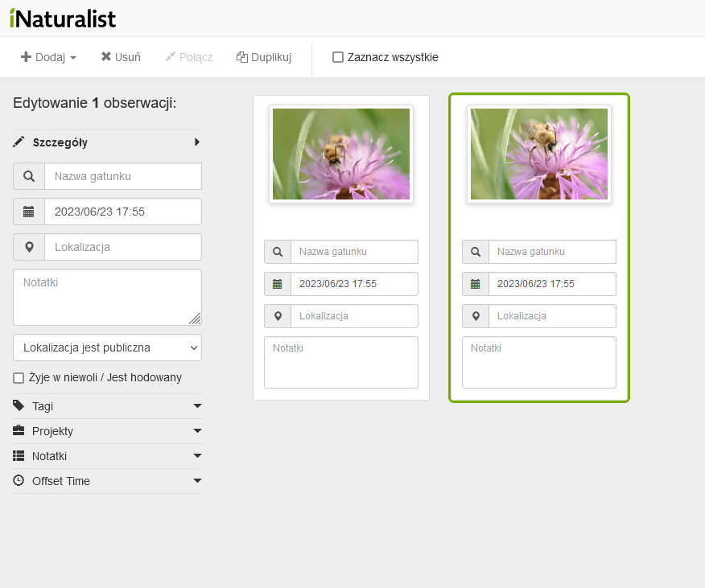Click the Duplikuj toolbar button

[263, 57]
